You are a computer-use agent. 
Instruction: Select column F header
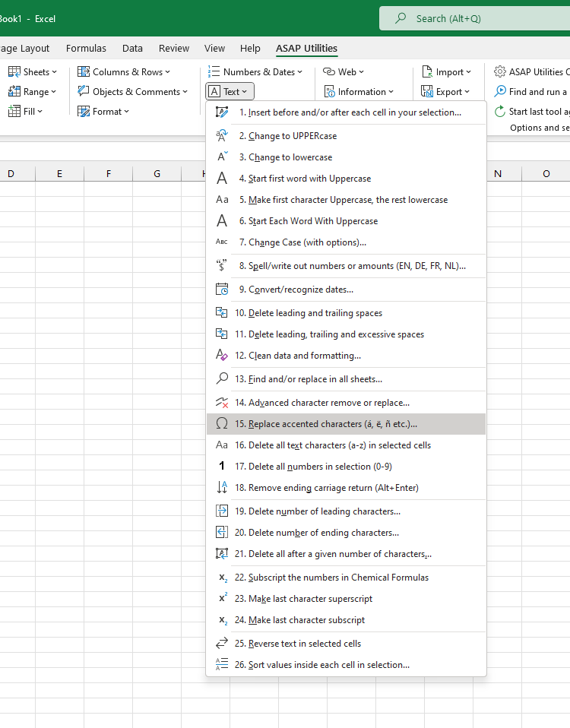click(108, 174)
